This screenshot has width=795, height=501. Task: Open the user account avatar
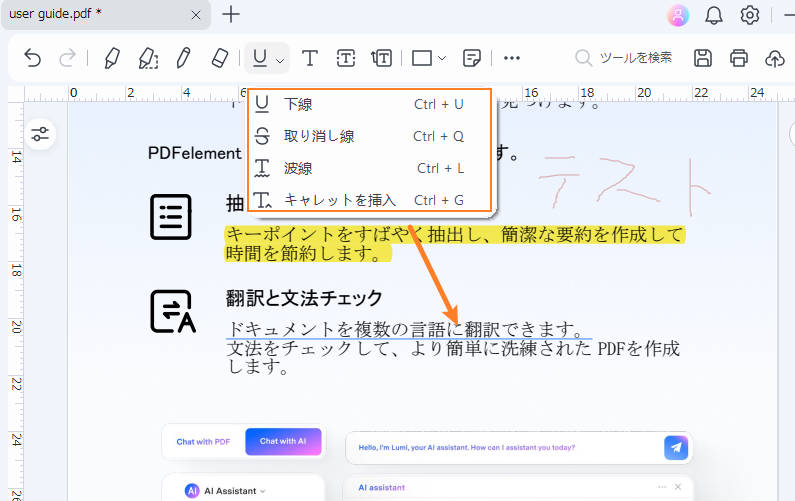pos(678,15)
